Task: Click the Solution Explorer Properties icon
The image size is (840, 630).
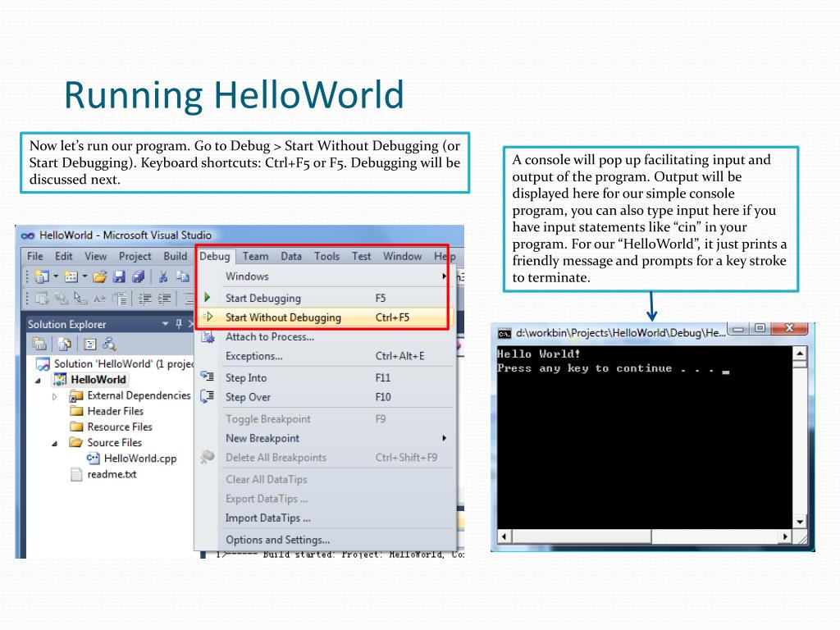Action: (39, 344)
